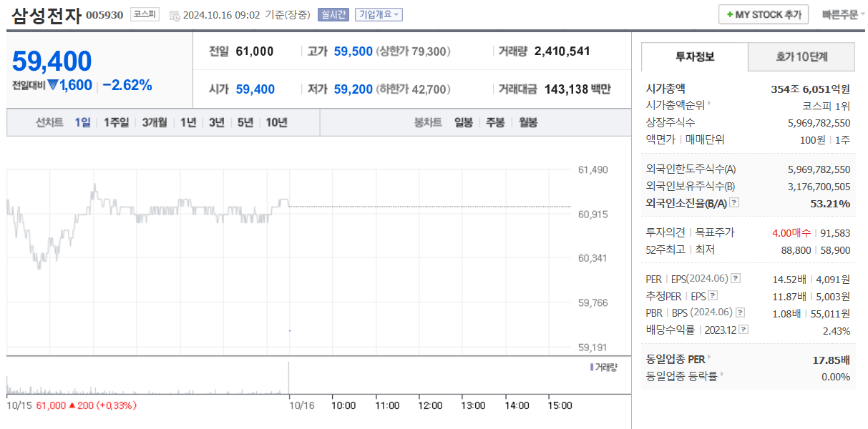Expand the 빠른주문 dropdown
The height and width of the screenshot is (429, 868).
pyautogui.click(x=842, y=14)
